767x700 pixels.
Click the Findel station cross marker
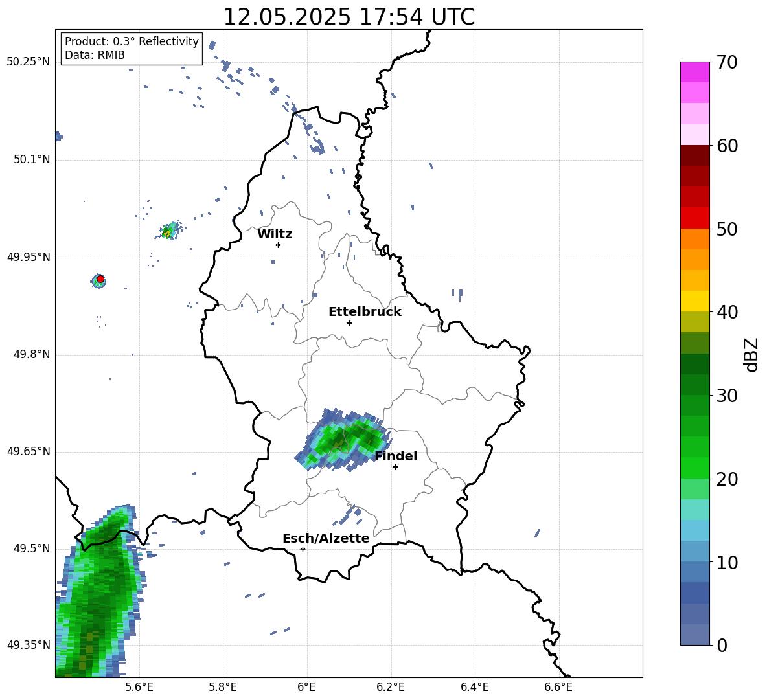tap(395, 468)
